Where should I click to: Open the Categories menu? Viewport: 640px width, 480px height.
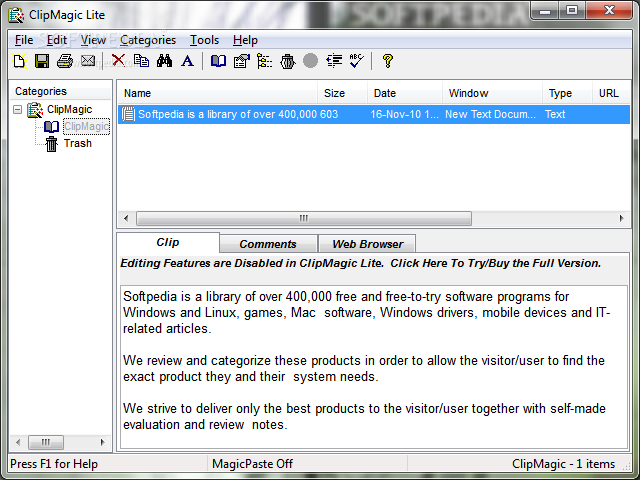148,40
